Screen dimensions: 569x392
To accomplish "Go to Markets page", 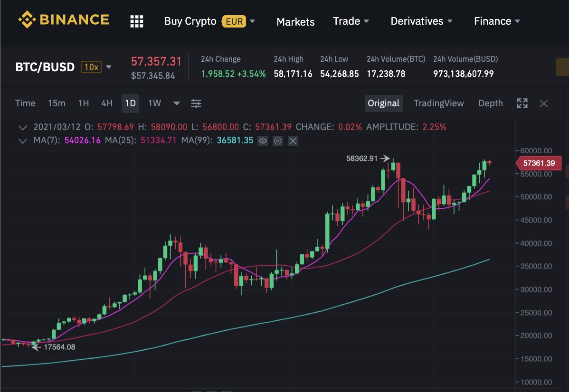I will click(x=295, y=22).
